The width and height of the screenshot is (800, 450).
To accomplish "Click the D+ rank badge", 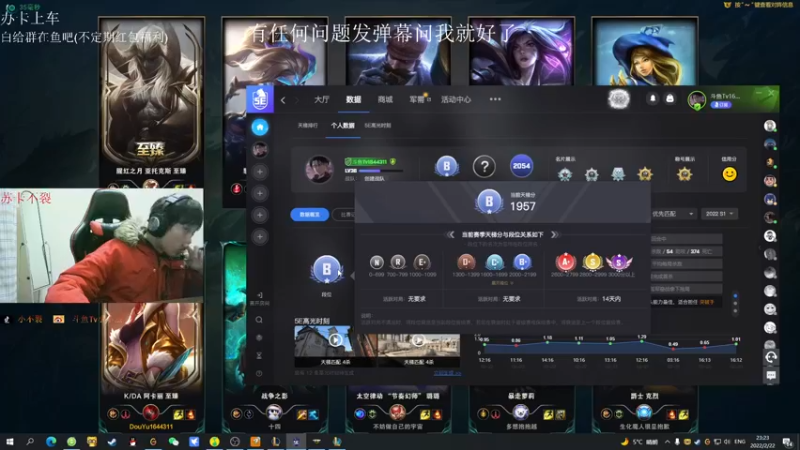I will [x=465, y=262].
